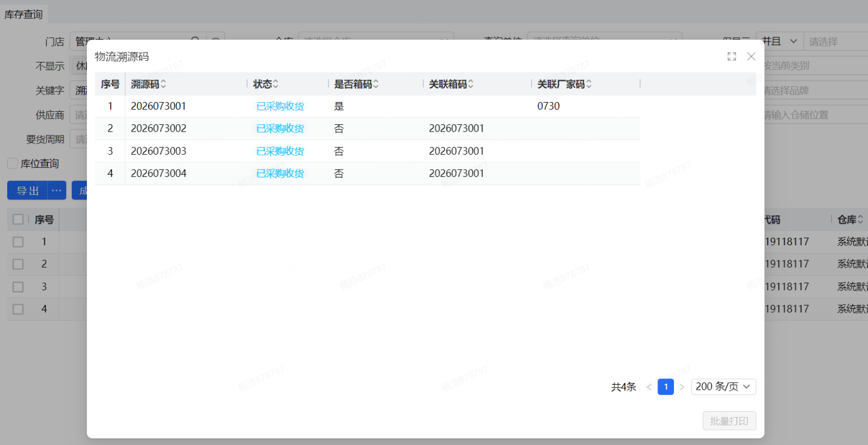
Task: Click 关联厂家码 value 0730
Action: tap(548, 106)
